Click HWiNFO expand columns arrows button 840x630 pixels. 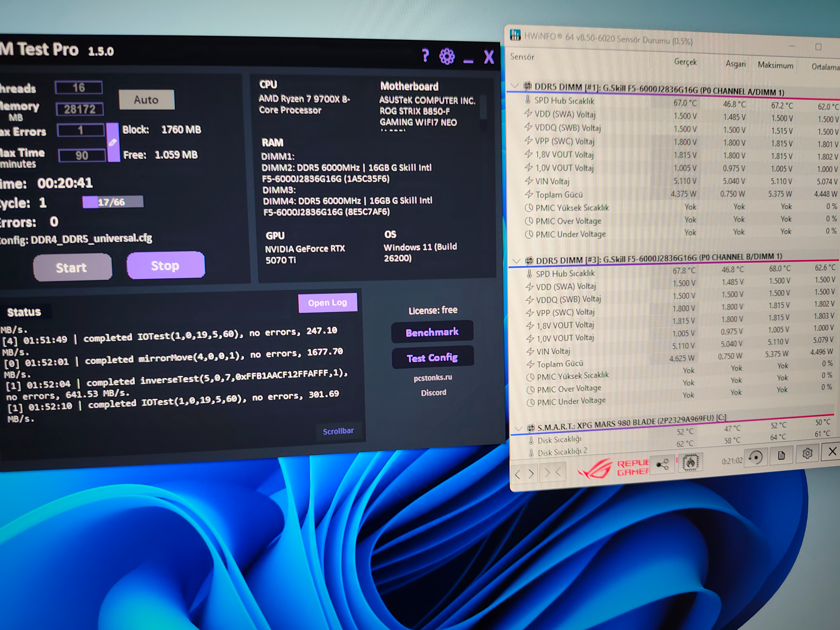tap(524, 474)
